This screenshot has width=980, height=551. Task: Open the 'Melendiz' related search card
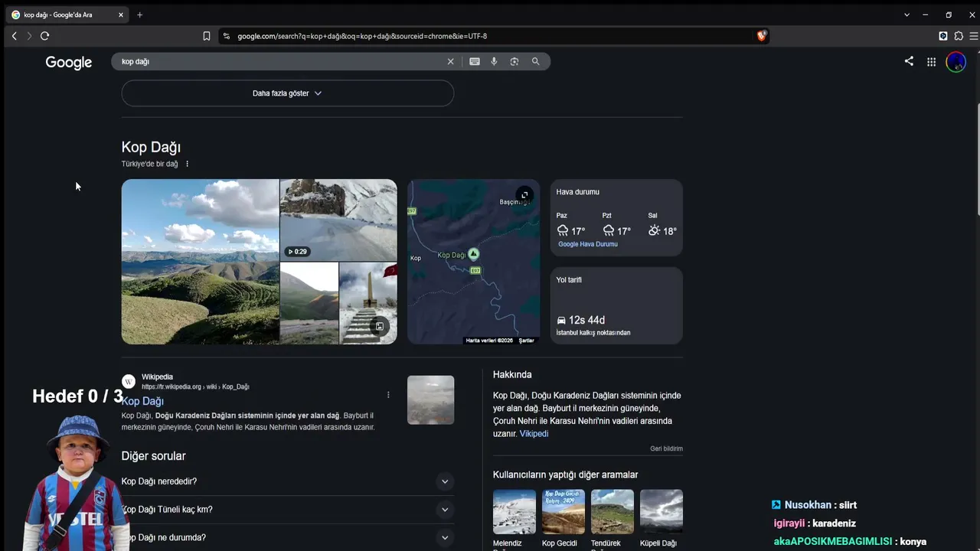coord(514,519)
